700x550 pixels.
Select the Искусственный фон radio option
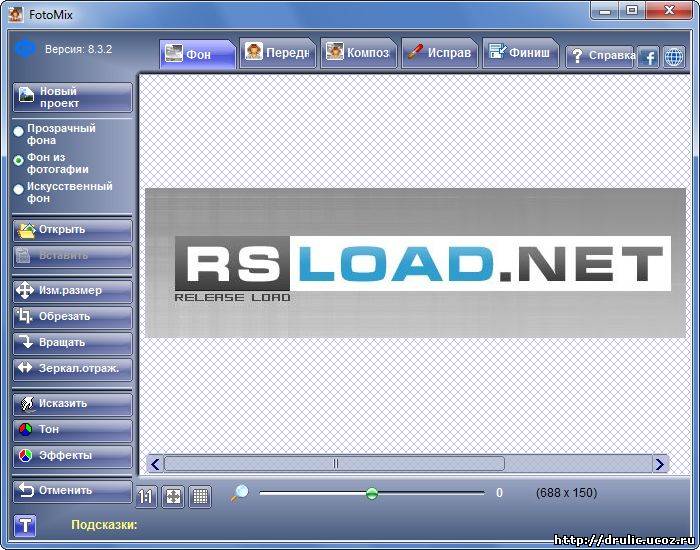(18, 189)
